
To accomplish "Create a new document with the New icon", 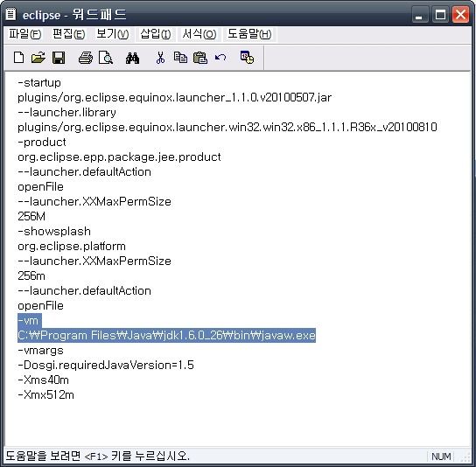I will click(x=19, y=58).
